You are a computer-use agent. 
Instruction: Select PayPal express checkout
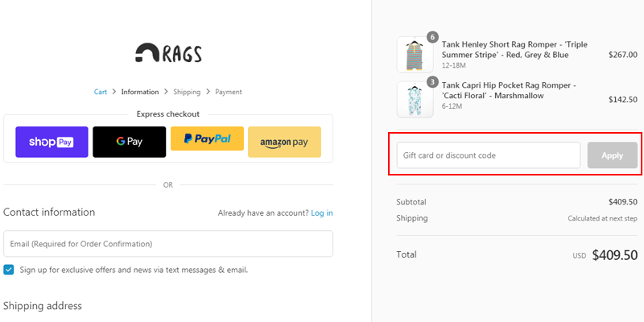(207, 138)
